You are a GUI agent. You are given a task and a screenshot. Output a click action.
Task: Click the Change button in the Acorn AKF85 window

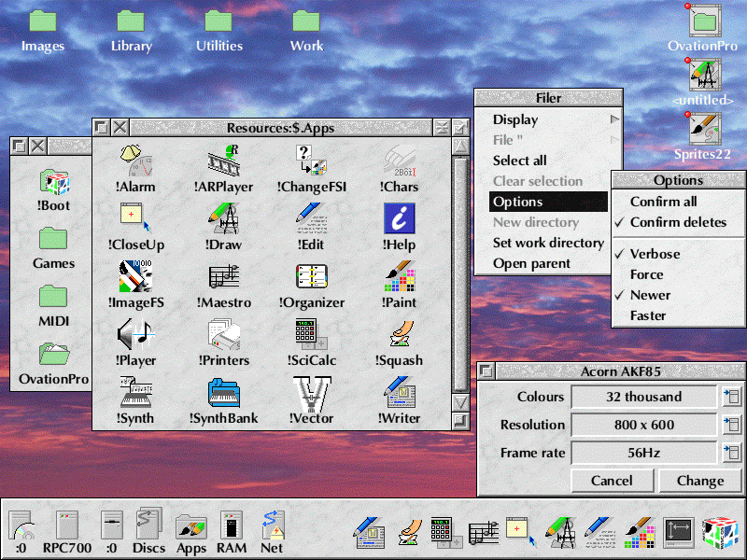click(700, 481)
